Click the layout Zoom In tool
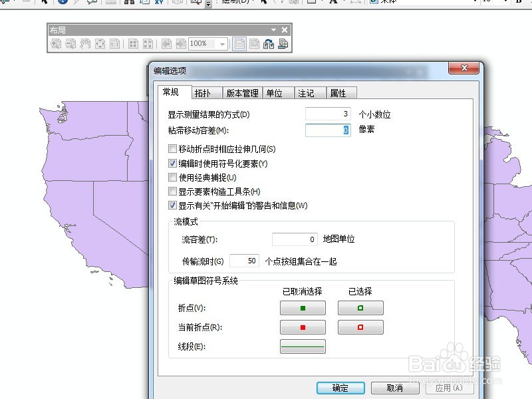The height and width of the screenshot is (399, 532). (56, 44)
